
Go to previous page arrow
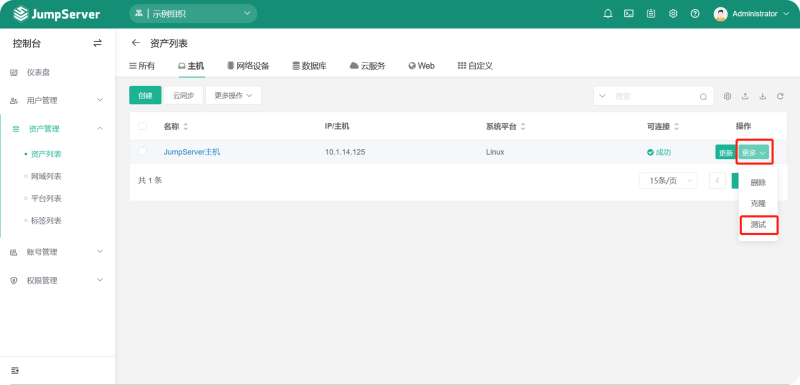click(x=717, y=181)
